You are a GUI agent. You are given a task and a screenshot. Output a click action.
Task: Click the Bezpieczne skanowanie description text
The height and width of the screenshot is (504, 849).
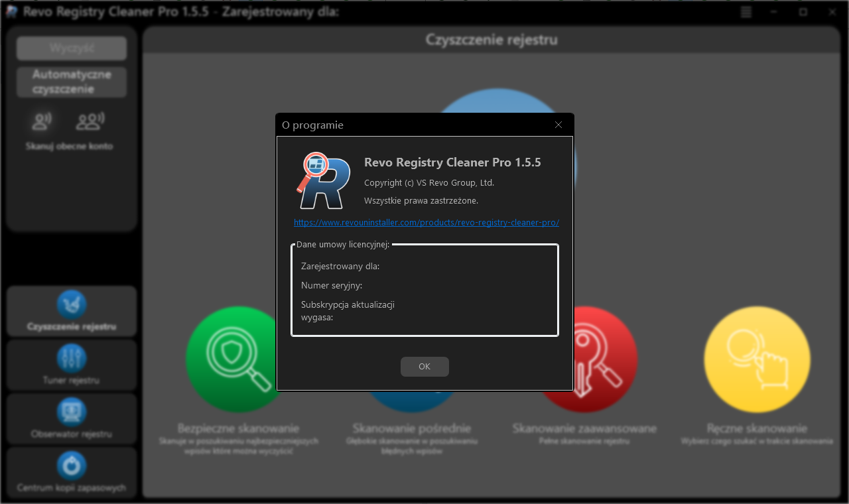point(239,446)
